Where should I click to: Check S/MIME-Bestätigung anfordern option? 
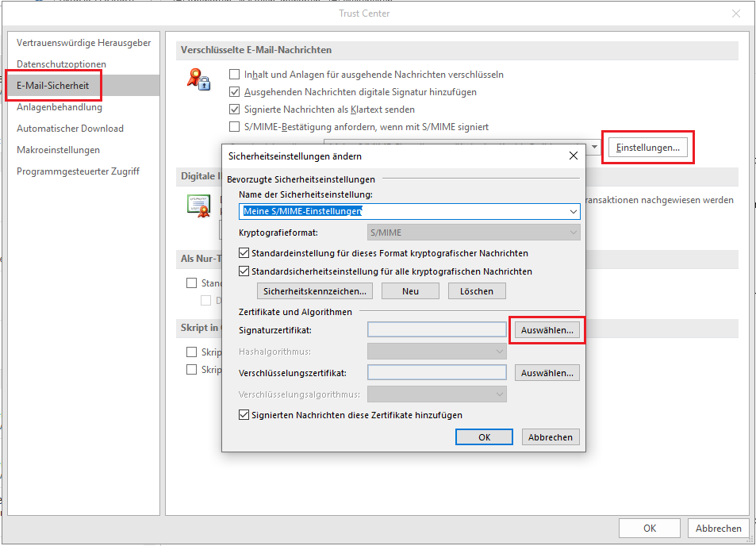(235, 127)
